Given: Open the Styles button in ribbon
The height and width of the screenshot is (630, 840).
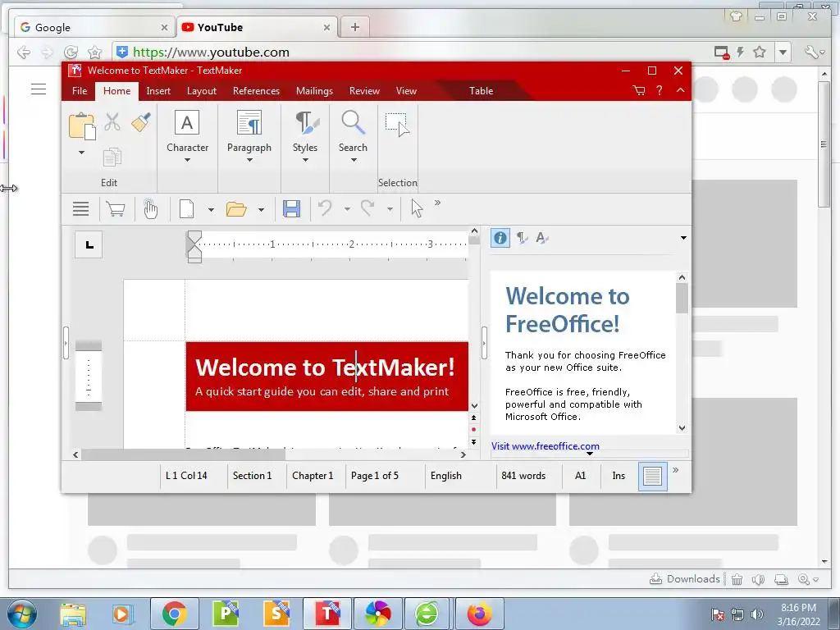Looking at the screenshot, I should (x=305, y=131).
